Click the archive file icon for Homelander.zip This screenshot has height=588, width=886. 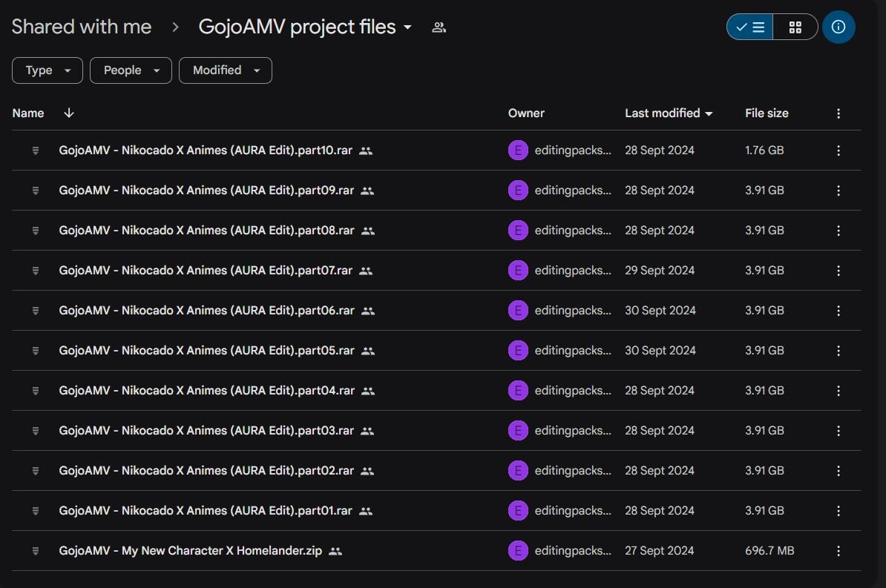tap(36, 551)
